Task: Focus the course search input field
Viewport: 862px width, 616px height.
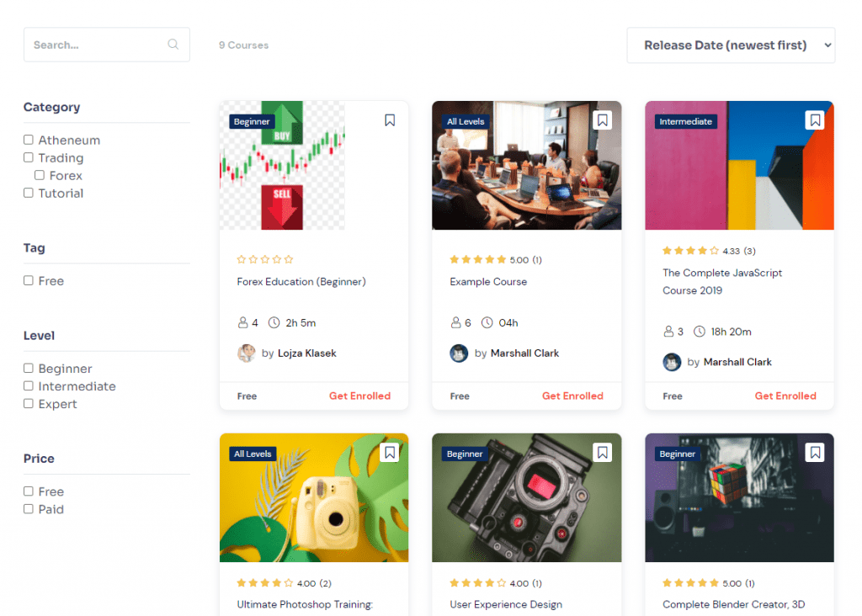Action: pyautogui.click(x=98, y=45)
